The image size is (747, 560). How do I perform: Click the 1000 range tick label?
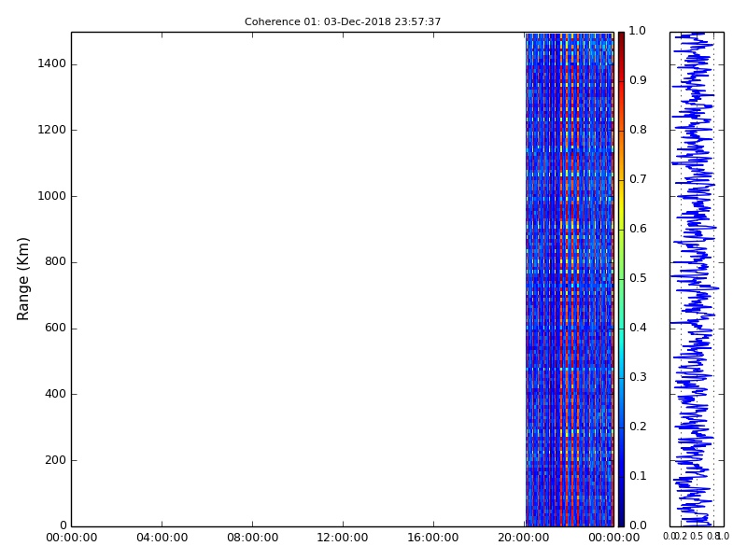tap(52, 196)
